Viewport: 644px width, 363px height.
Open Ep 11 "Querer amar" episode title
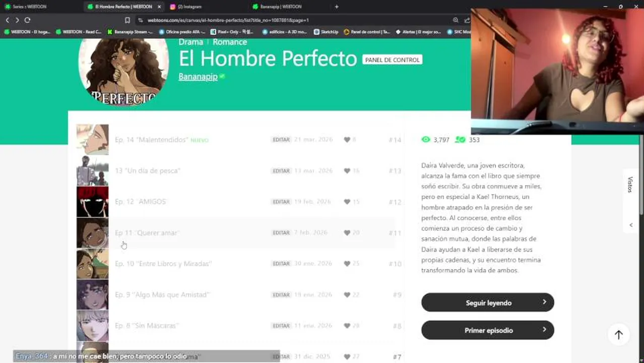pyautogui.click(x=147, y=233)
